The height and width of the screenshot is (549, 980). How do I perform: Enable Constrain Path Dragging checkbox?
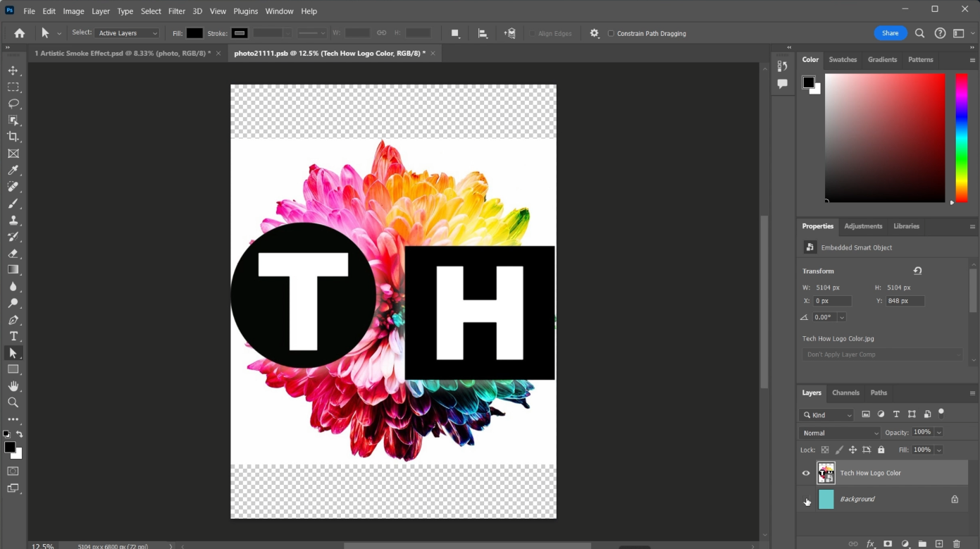(x=611, y=33)
